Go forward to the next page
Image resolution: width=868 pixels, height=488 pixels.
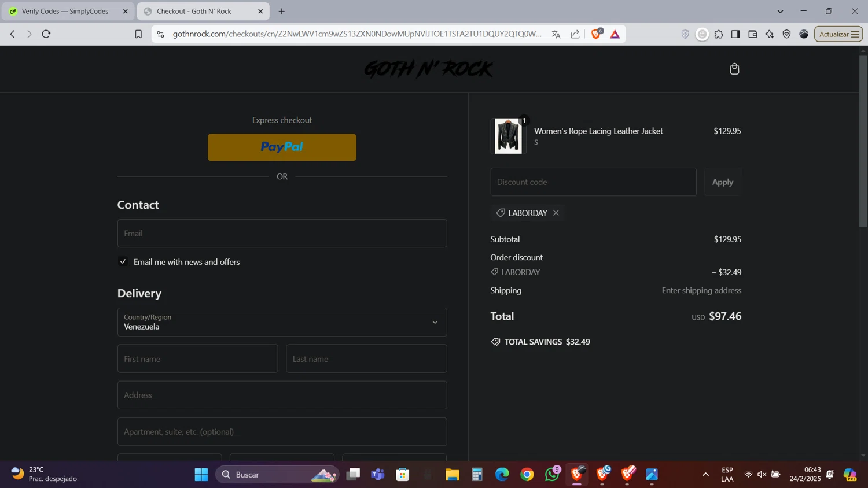click(x=29, y=34)
